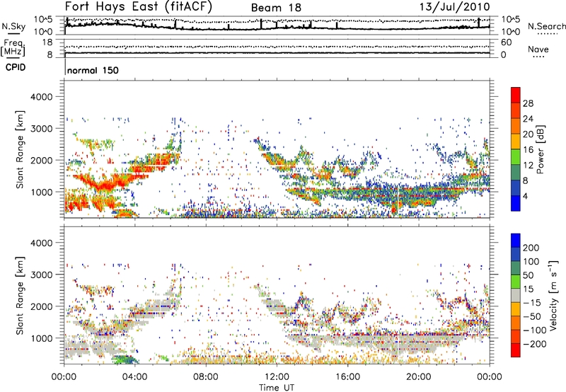The image size is (566, 392).
Task: Select the 'normal 150' CPID text
Action: tap(93, 70)
